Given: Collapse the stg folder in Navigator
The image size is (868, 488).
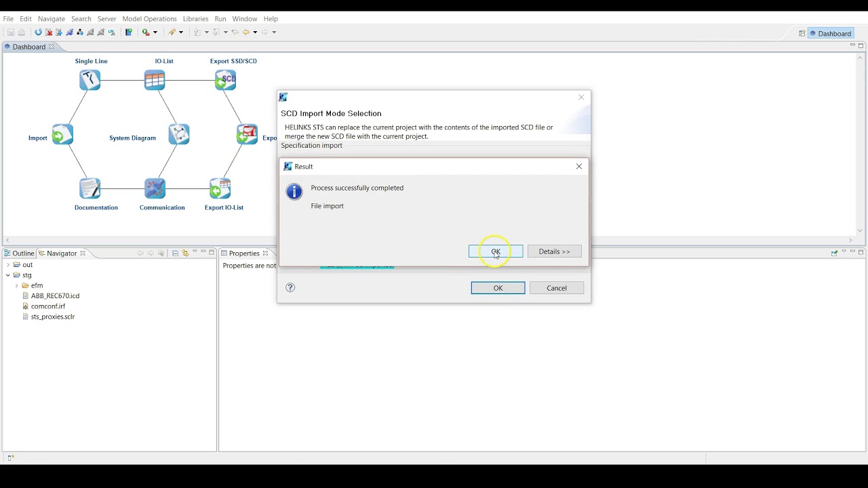Looking at the screenshot, I should click(x=8, y=275).
